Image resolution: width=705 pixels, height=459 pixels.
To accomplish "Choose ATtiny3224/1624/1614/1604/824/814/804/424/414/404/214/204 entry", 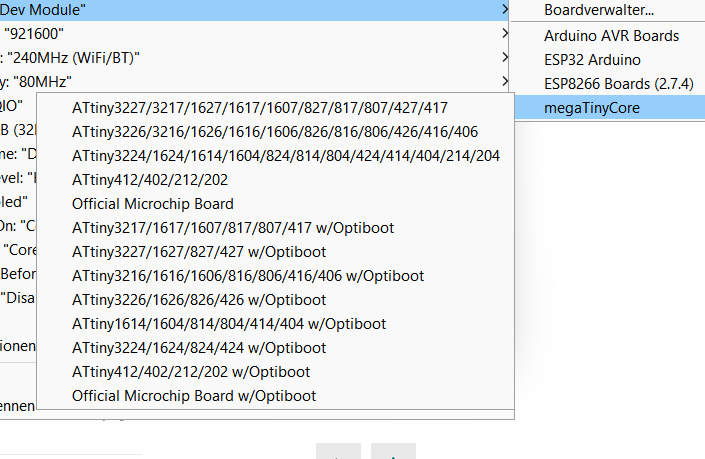I will pyautogui.click(x=275, y=156).
